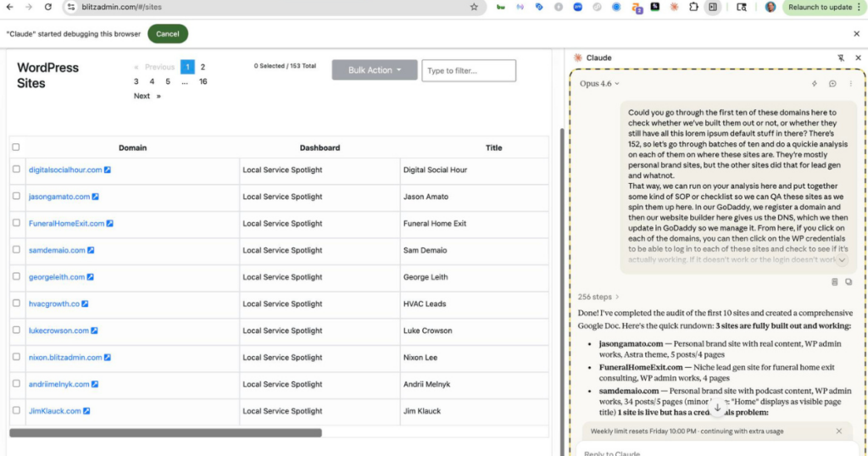Viewport: 868px width, 456px height.
Task: Open external link icon next to georgeleith.com
Action: click(90, 276)
